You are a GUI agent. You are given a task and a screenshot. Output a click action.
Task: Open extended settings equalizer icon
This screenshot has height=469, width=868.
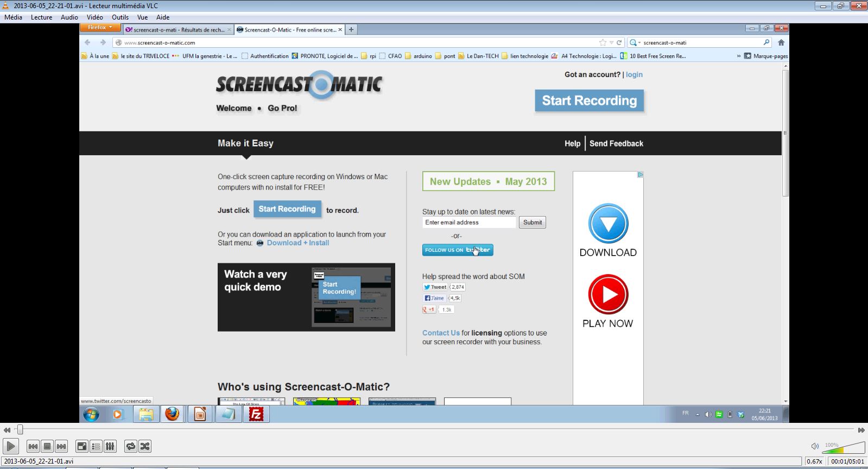110,446
